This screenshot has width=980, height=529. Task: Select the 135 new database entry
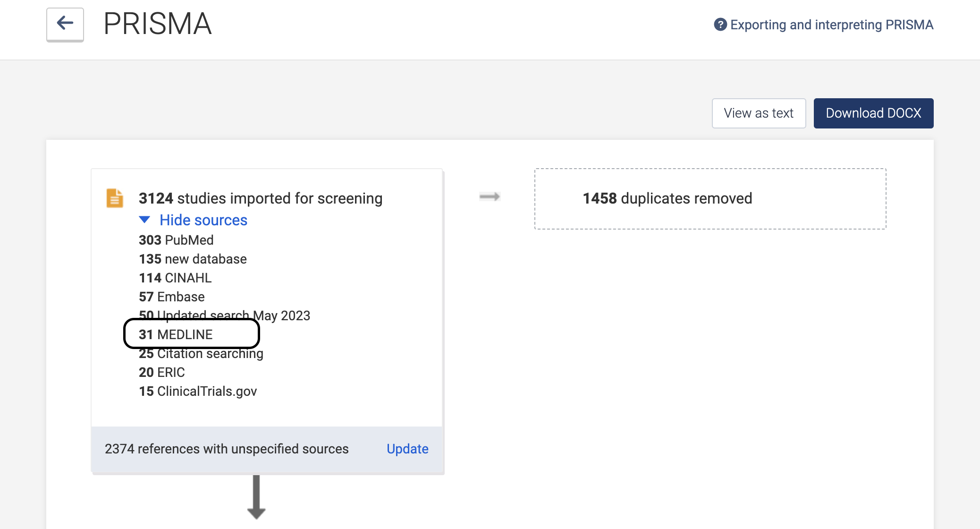click(x=193, y=259)
